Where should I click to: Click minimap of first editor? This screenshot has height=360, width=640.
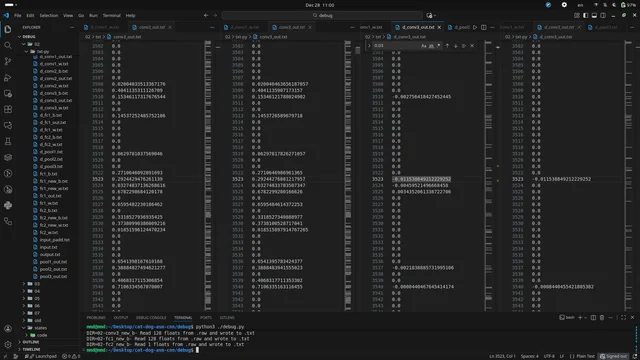tap(208, 176)
